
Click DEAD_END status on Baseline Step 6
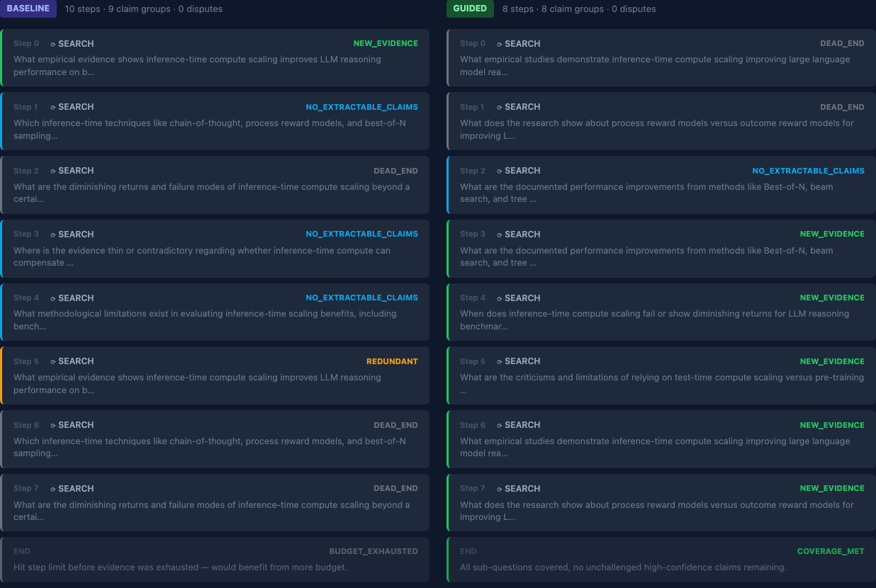(395, 425)
